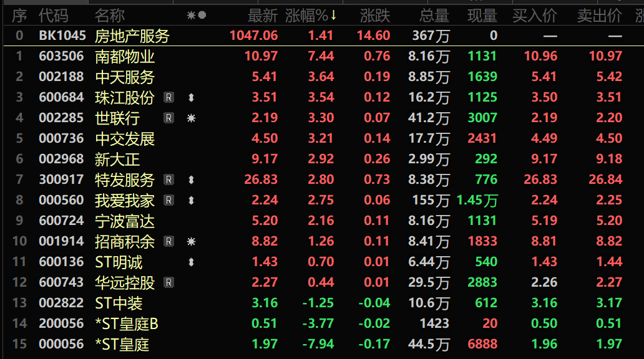644x359 pixels.
Task: Click the R badge next to 华远控股
Action: coord(168,282)
